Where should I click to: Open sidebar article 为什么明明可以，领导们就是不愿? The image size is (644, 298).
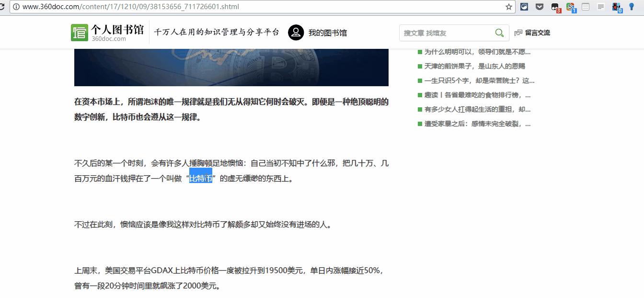pos(477,52)
